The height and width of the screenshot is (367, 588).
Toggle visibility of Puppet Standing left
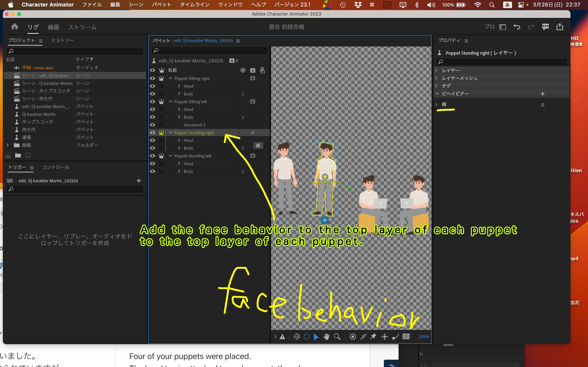point(153,156)
